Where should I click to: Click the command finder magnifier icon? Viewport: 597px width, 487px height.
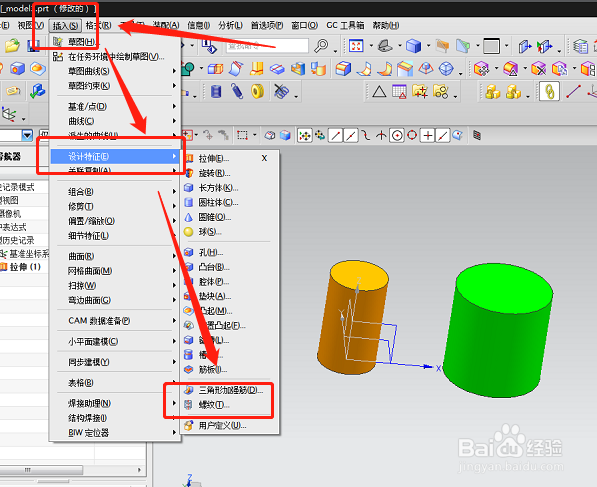click(321, 46)
